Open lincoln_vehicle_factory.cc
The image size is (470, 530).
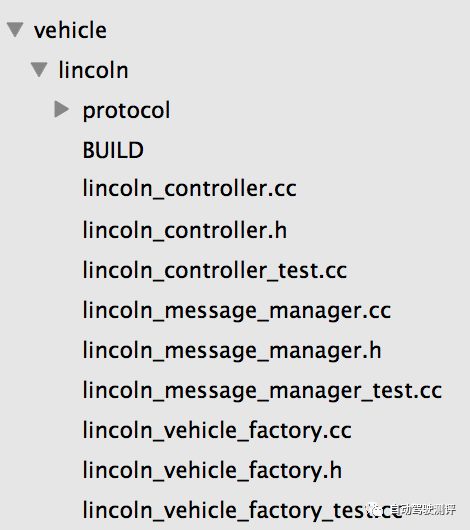pyautogui.click(x=217, y=431)
